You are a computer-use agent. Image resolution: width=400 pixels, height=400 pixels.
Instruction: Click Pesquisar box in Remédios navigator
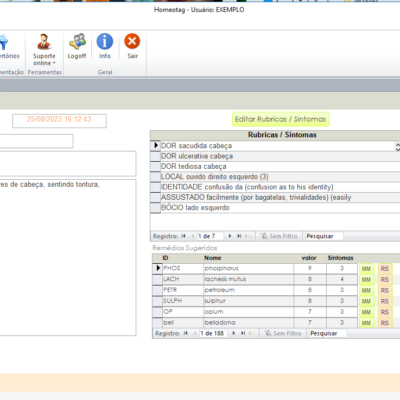pos(328,333)
